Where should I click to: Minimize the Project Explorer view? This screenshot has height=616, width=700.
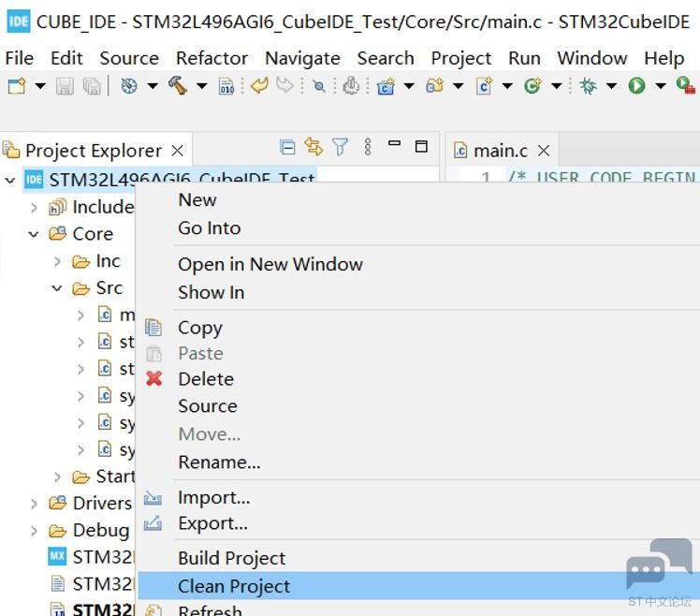(x=395, y=143)
